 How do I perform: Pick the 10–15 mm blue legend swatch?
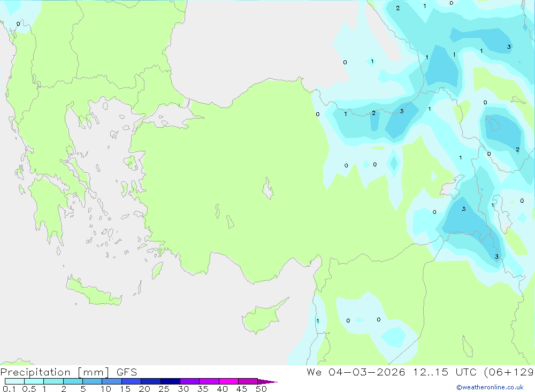(x=112, y=381)
